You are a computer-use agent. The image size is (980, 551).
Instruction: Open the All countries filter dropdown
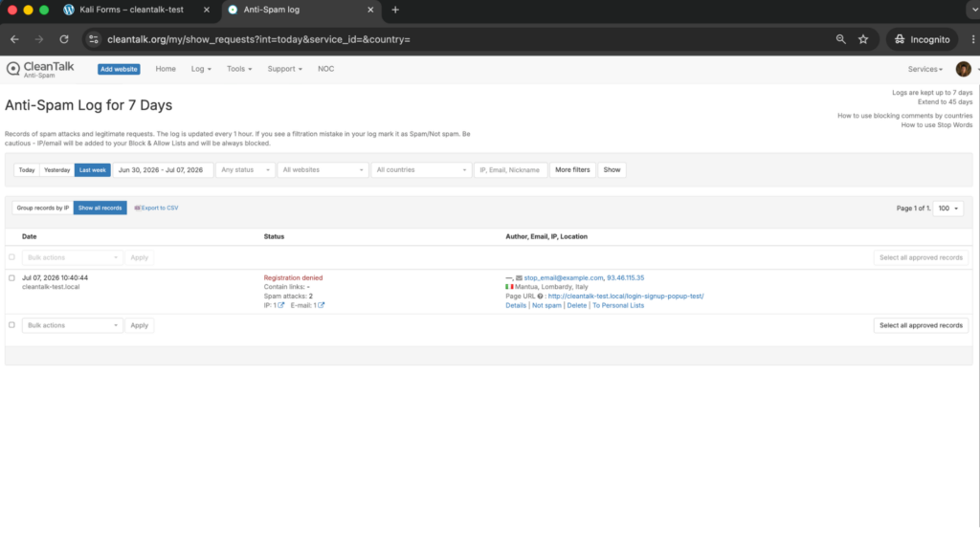click(421, 170)
